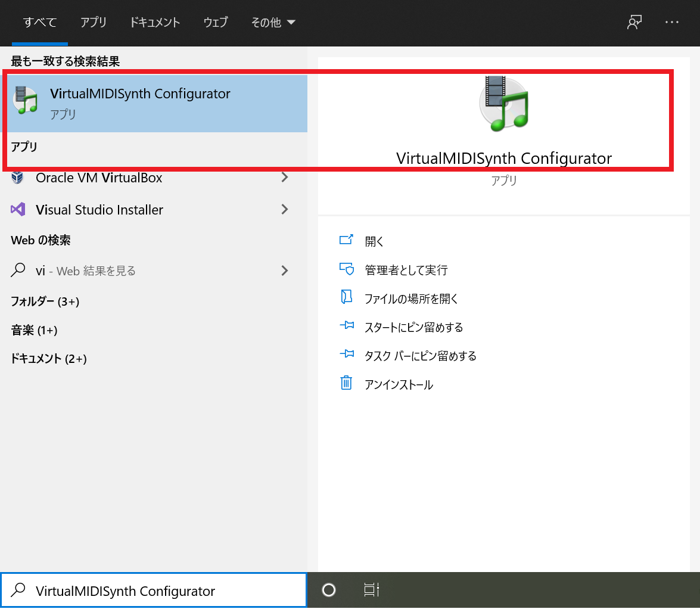This screenshot has width=700, height=609.
Task: Click the Visual Studio Installer icon
Action: [x=18, y=209]
